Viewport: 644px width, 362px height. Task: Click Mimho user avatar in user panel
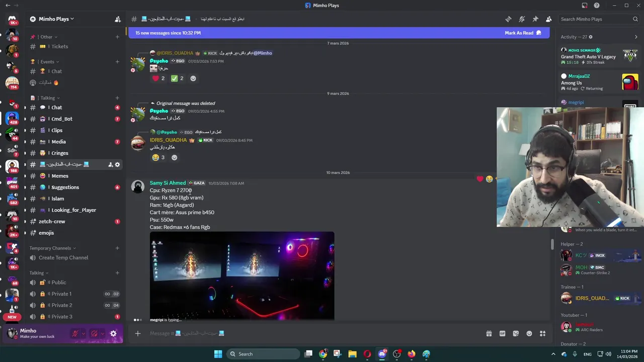click(12, 333)
